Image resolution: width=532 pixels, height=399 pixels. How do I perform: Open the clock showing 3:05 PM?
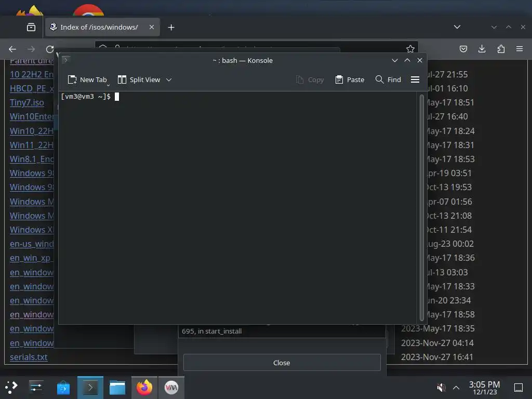click(484, 388)
